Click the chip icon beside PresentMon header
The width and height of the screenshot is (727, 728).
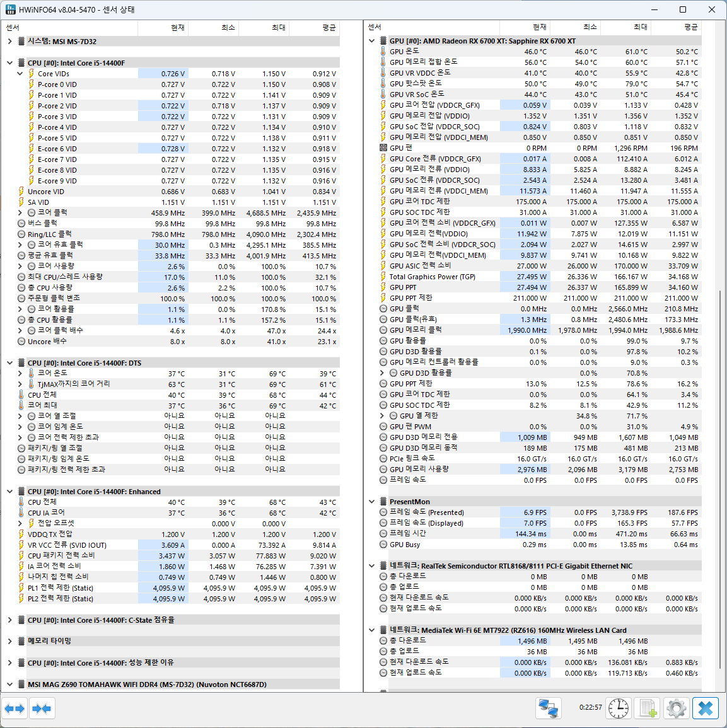pos(383,502)
